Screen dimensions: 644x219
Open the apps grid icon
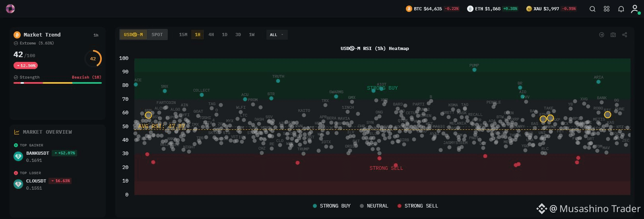(x=607, y=9)
